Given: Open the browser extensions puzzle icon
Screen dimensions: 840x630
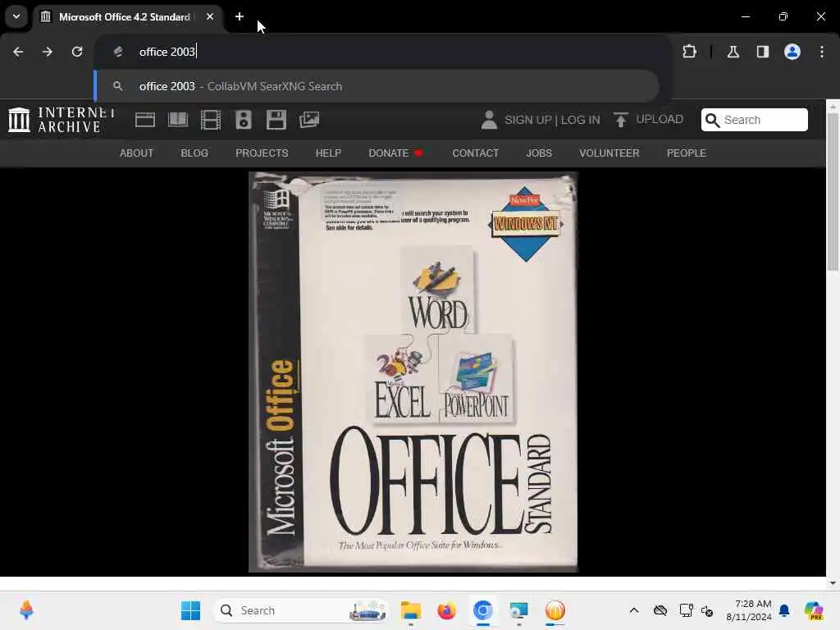Looking at the screenshot, I should (689, 52).
